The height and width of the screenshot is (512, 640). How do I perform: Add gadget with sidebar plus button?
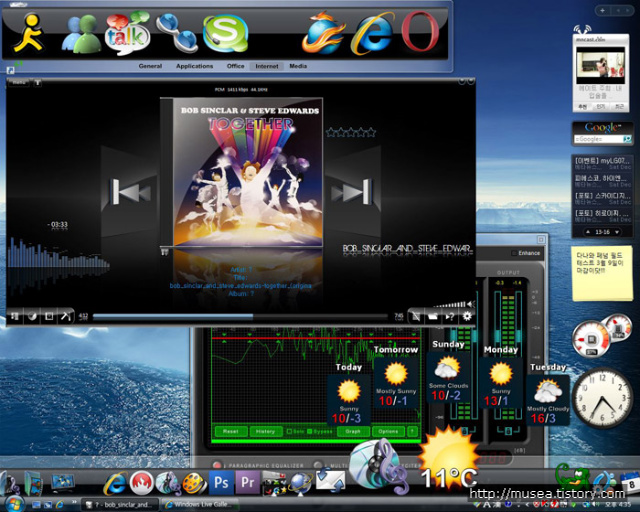(602, 10)
